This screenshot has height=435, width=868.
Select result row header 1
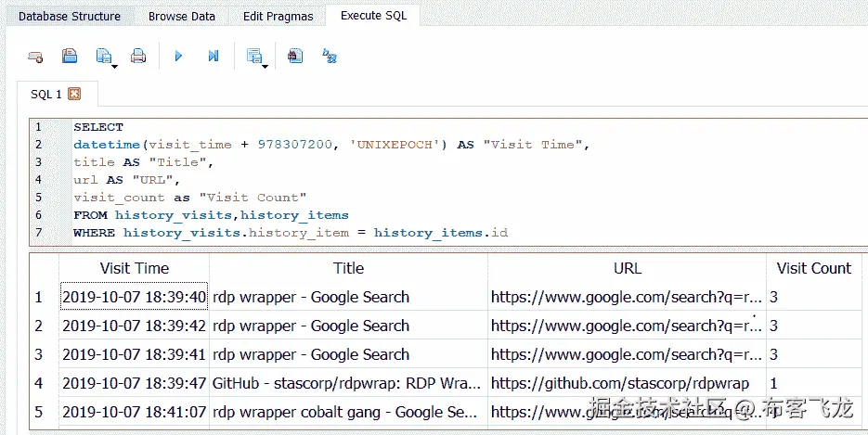click(x=45, y=297)
